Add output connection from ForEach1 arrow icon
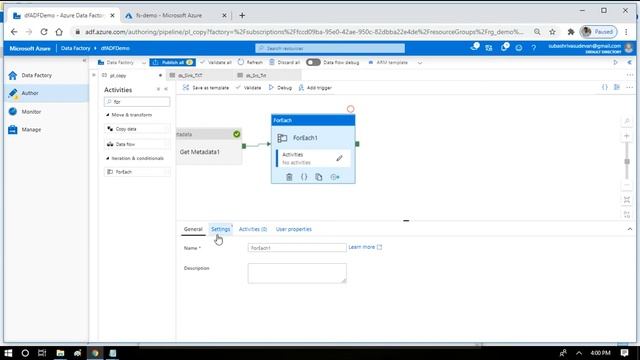Screen dimensions: 640x360 [335, 177]
